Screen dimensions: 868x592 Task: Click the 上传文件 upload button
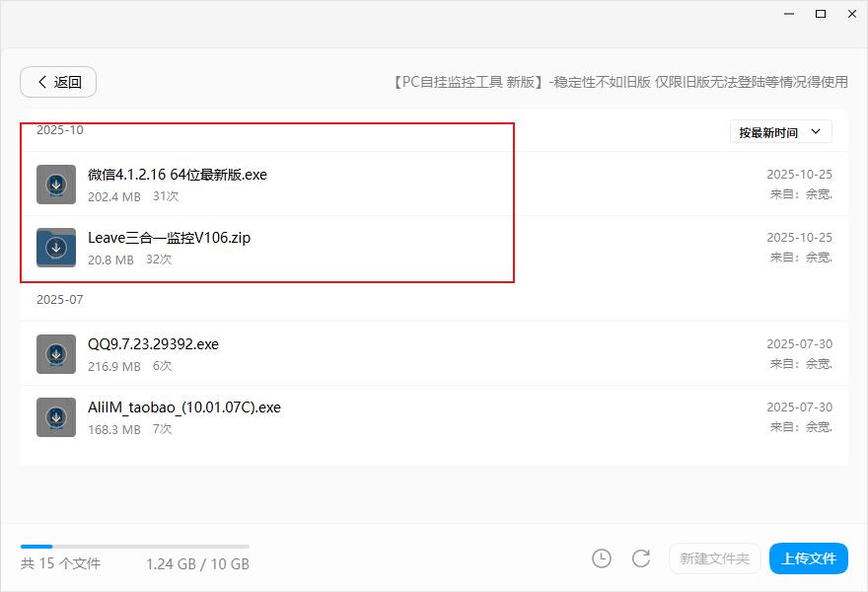click(808, 558)
